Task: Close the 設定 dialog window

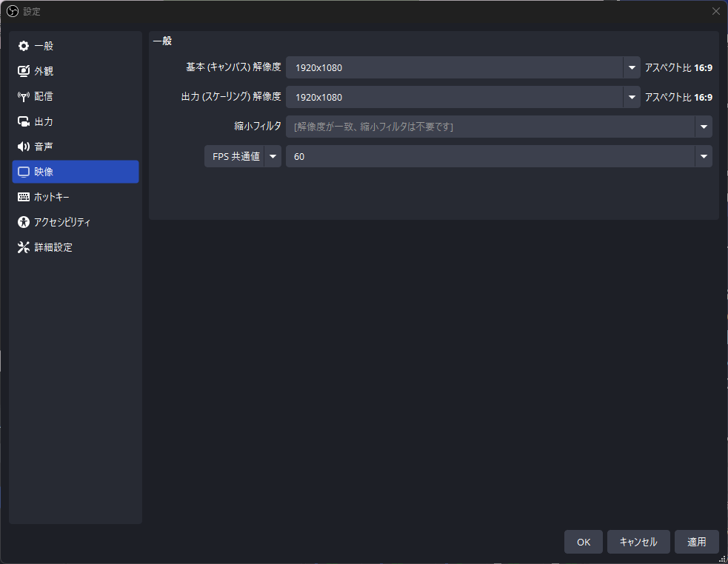Action: point(716,11)
